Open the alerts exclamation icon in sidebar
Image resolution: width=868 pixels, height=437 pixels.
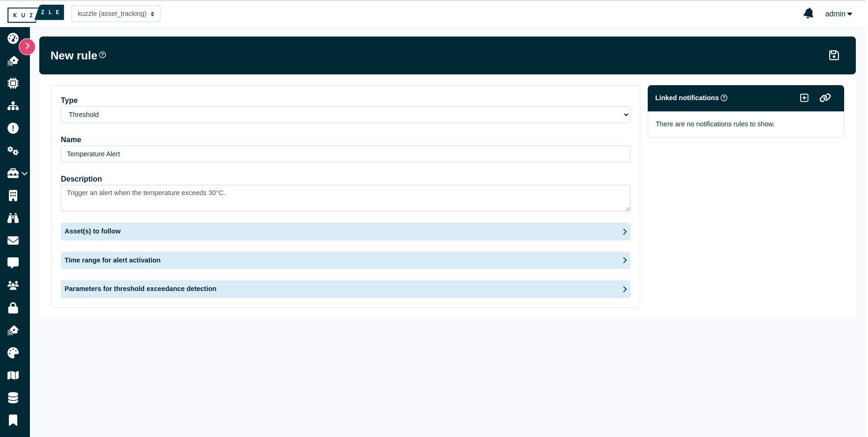[x=13, y=128]
